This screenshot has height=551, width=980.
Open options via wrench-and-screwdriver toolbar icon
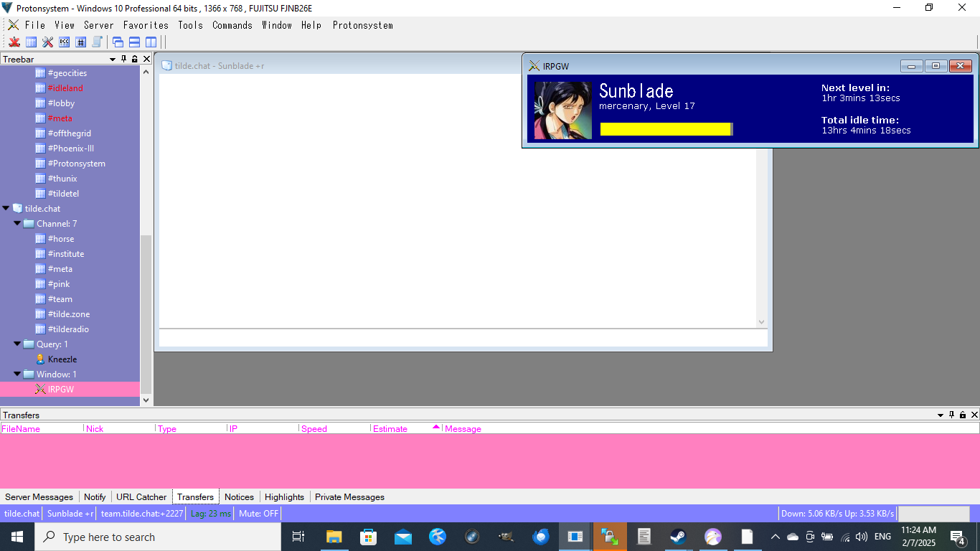47,42
